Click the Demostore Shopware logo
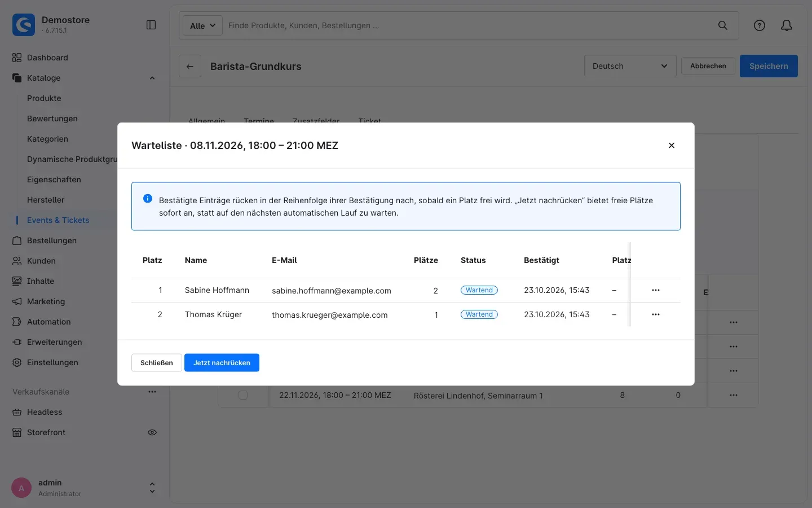Image resolution: width=812 pixels, height=508 pixels. pos(24,25)
